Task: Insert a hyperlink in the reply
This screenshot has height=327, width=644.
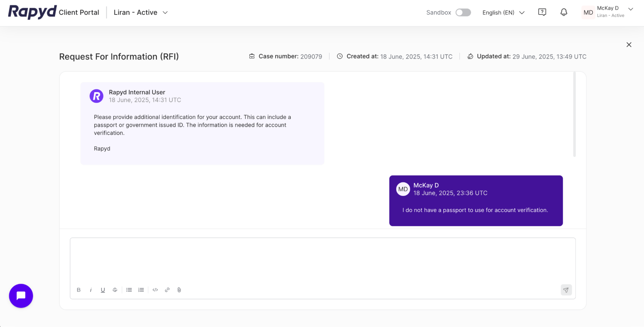Action: [167, 290]
